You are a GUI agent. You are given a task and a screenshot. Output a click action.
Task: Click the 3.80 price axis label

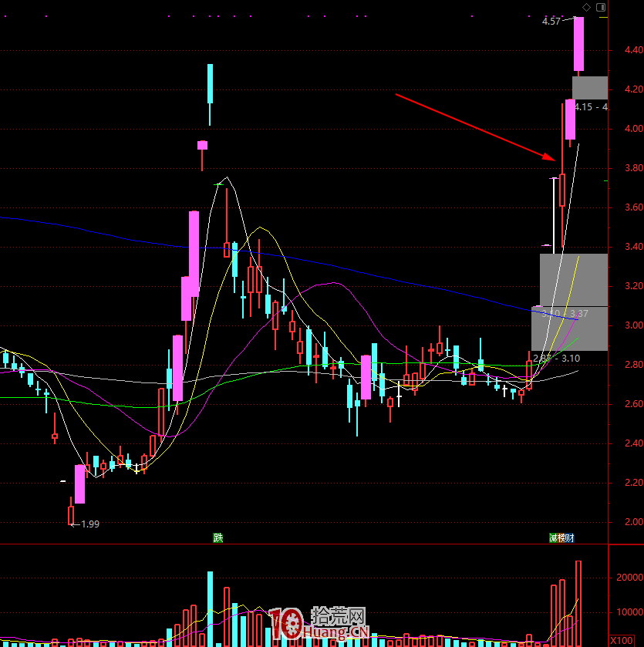(x=634, y=168)
